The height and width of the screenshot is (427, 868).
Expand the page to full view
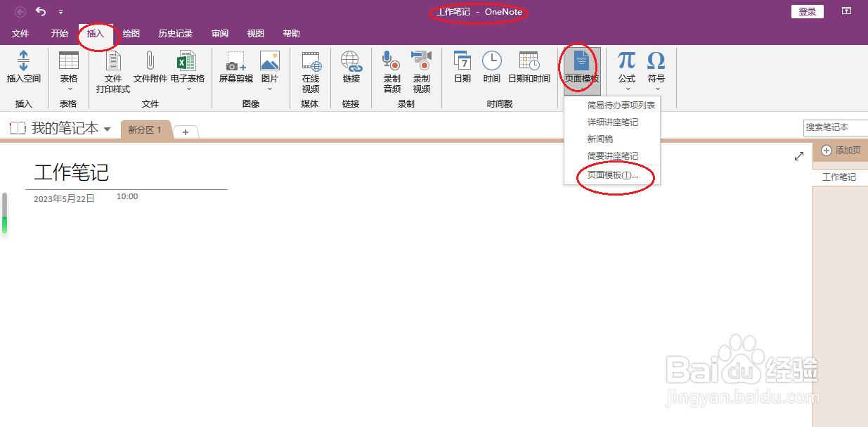799,156
